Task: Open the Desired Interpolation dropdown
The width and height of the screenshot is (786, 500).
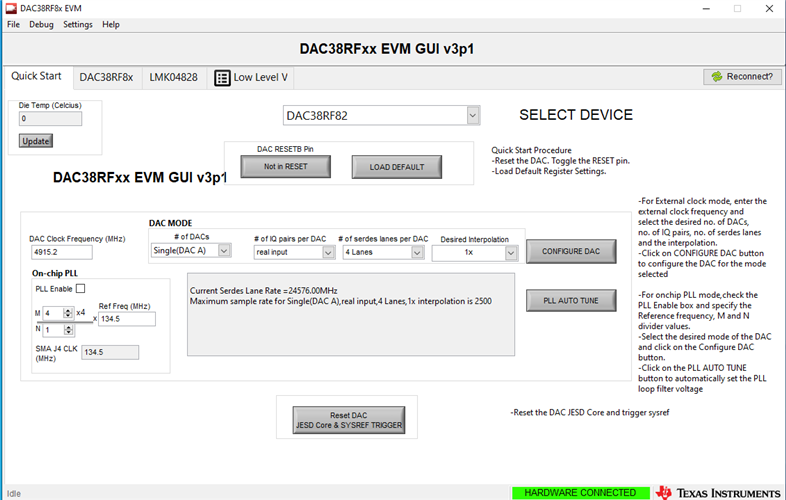Action: pyautogui.click(x=510, y=253)
